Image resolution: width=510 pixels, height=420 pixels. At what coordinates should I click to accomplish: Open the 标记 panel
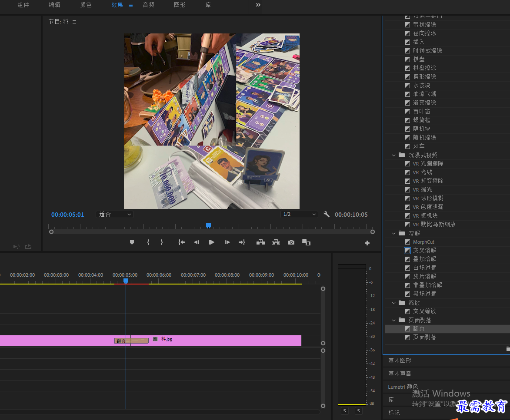pyautogui.click(x=394, y=413)
